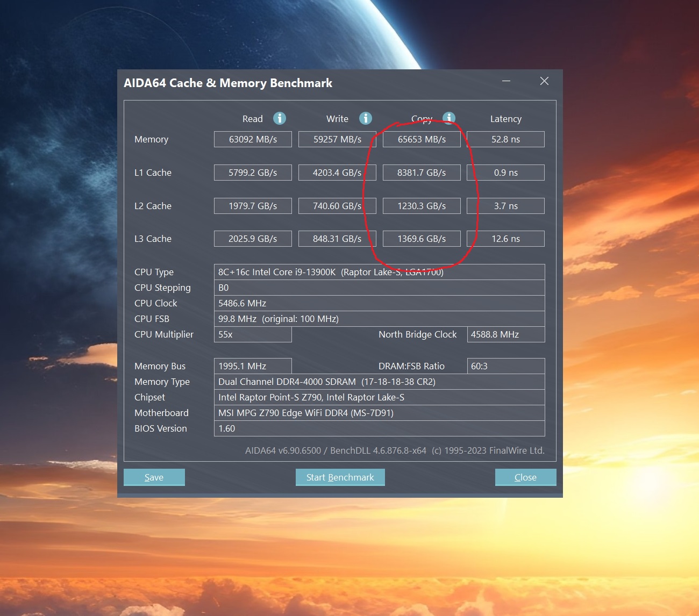Image resolution: width=699 pixels, height=616 pixels.
Task: Select the North Bridge Clock 4588.8 MHz field
Action: (506, 334)
